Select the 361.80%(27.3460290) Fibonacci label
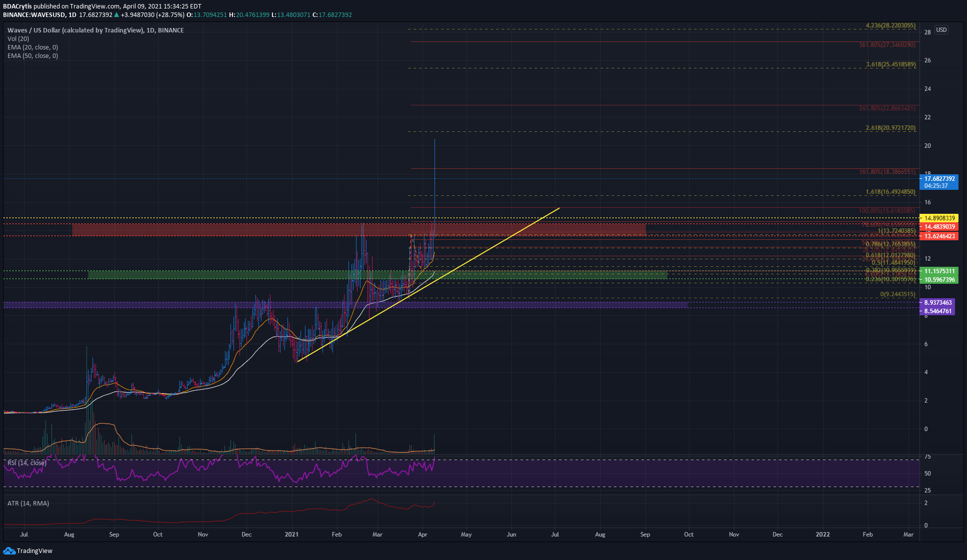Viewport: 967px width, 560px height. pos(887,45)
